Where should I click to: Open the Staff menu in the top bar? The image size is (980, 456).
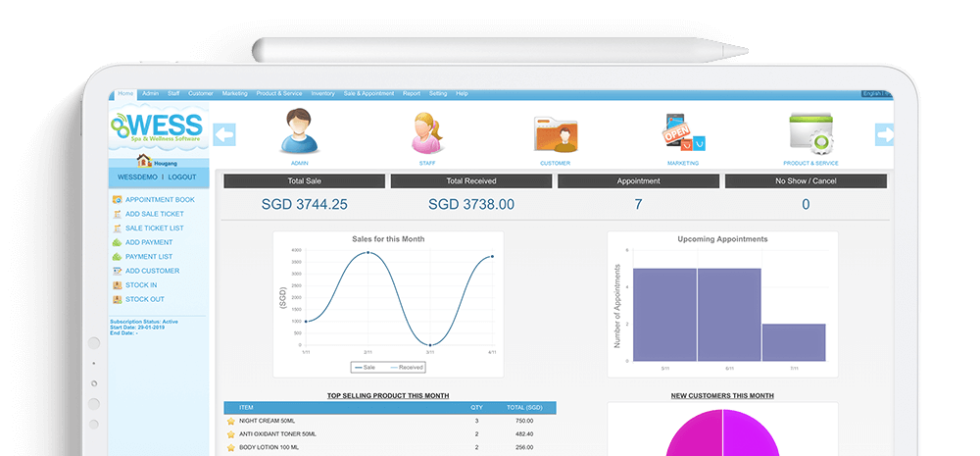pyautogui.click(x=173, y=94)
